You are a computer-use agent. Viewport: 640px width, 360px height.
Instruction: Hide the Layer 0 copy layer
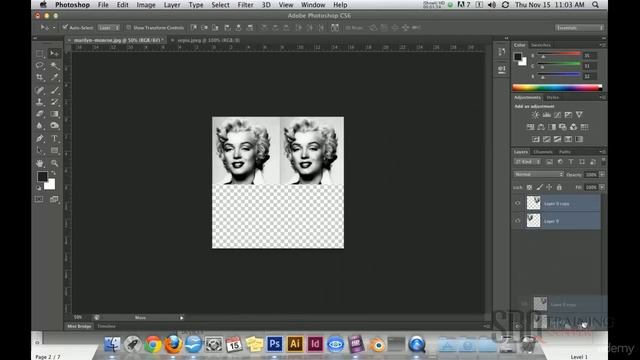point(518,203)
